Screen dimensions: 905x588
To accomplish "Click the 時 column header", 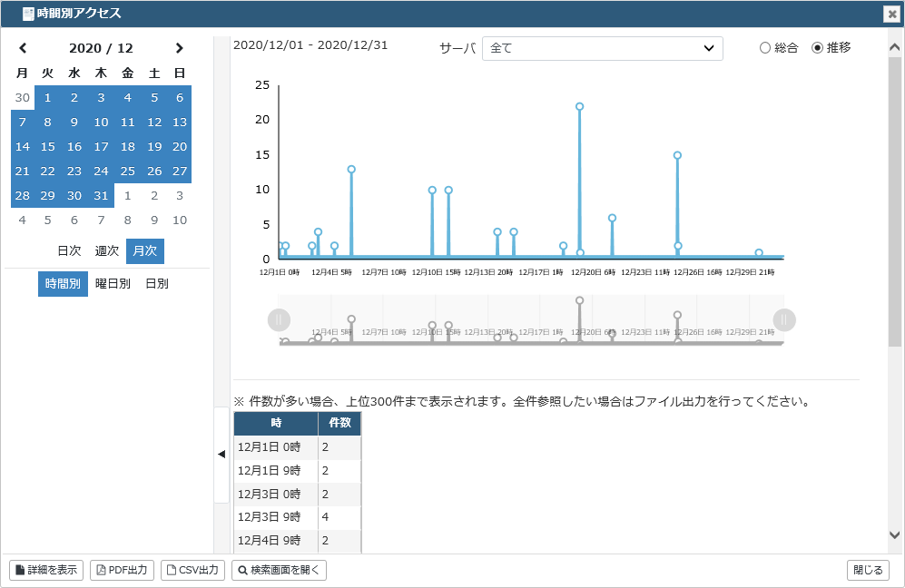I will tap(276, 423).
